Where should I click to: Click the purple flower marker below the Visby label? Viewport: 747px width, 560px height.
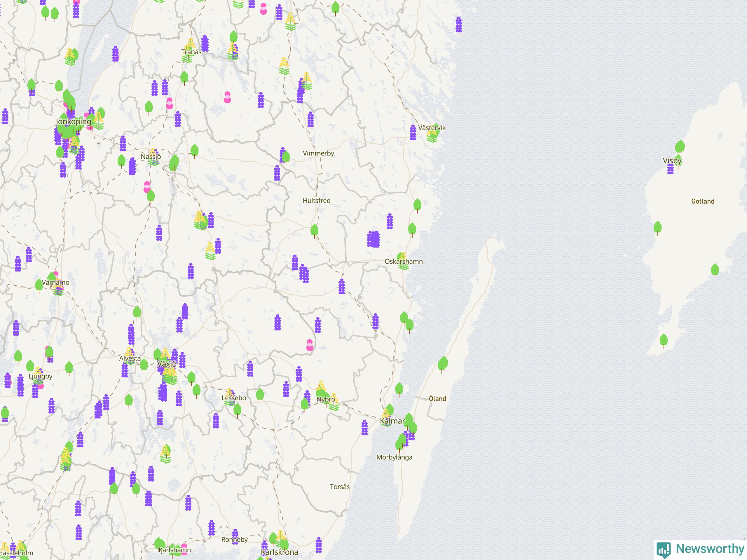coord(670,169)
